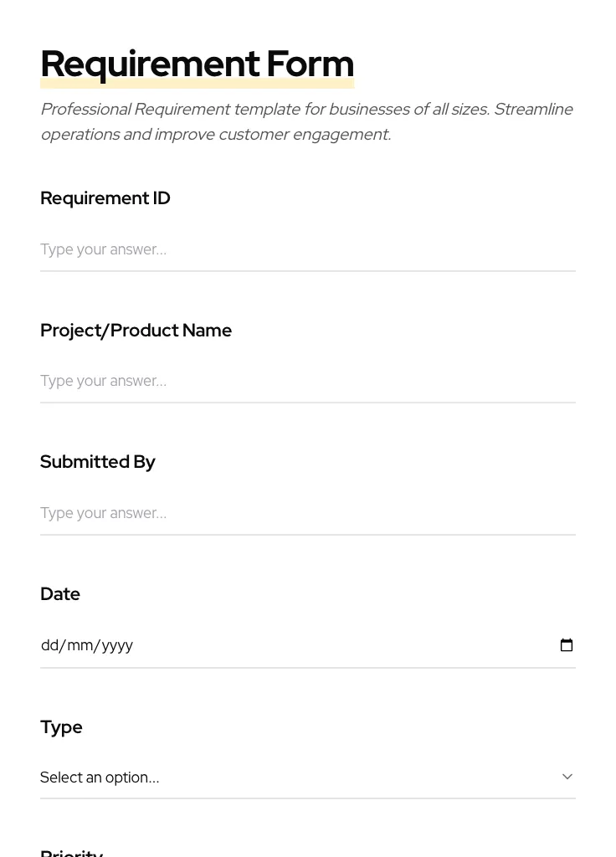616x857 pixels.
Task: Click the Type section heading
Action: point(61,726)
